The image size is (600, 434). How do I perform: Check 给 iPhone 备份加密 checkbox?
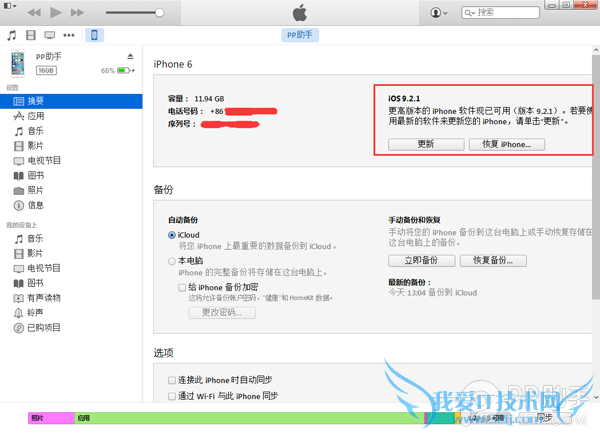tap(182, 287)
